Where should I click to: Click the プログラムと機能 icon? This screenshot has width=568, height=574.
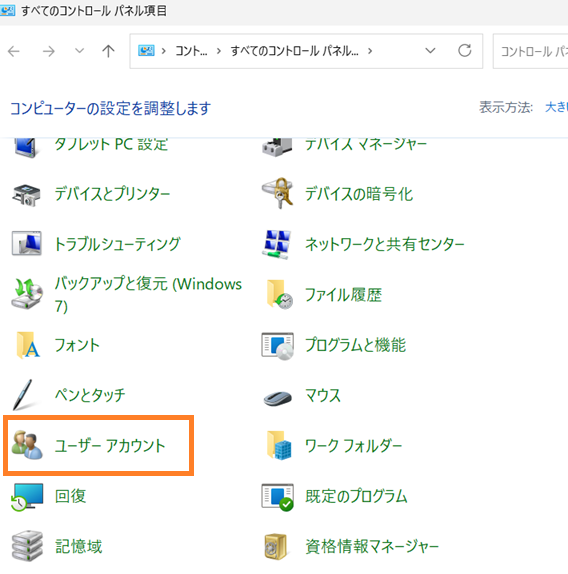[x=278, y=346]
